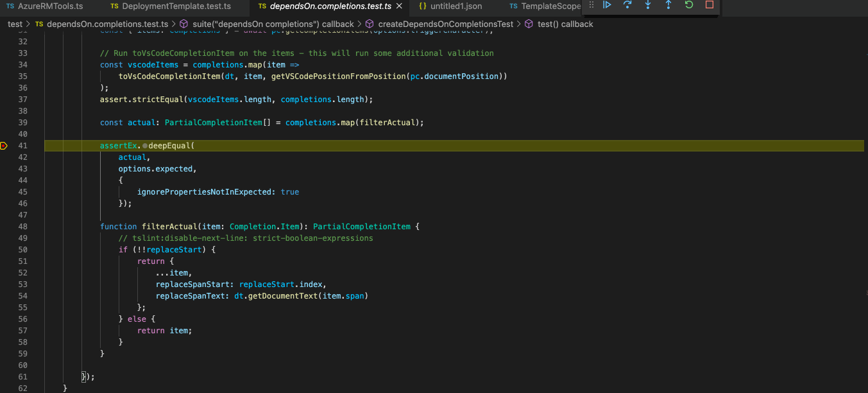Image resolution: width=868 pixels, height=393 pixels.
Task: Click the symbol icon beside createDependsOnCompletionsTest breadcrumb
Action: (x=369, y=24)
